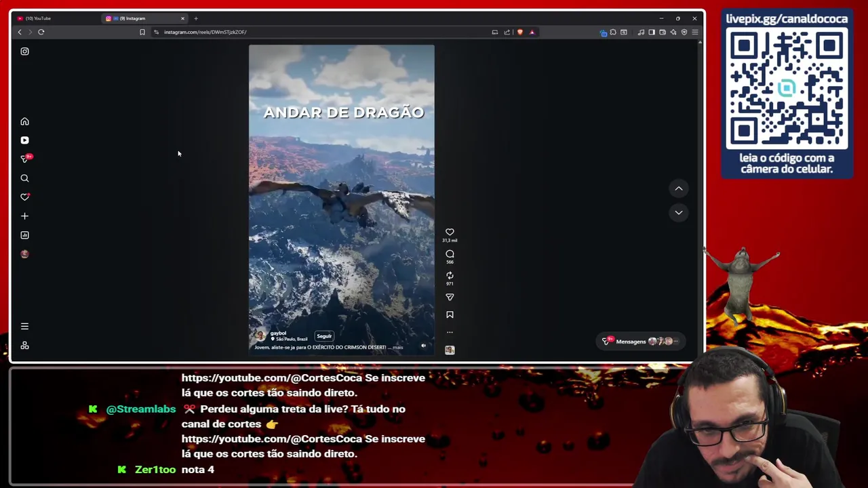Open the gaybol profile name
This screenshot has width=868, height=488.
click(x=278, y=333)
